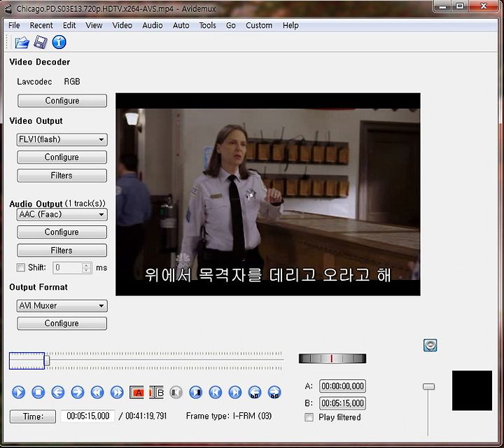This screenshot has height=448, width=504.
Task: Click marker B time 00:05:15.000
Action: click(342, 403)
